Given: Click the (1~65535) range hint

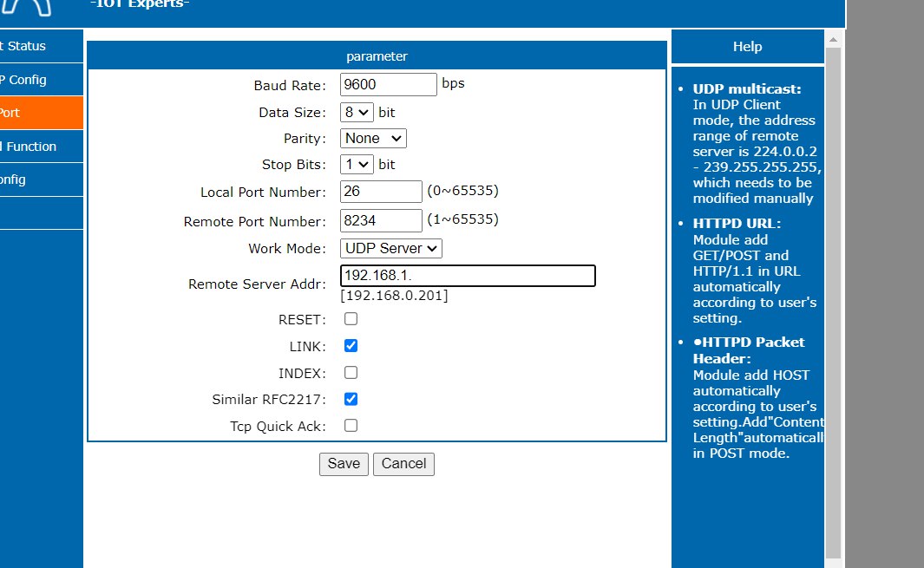Looking at the screenshot, I should [x=463, y=219].
